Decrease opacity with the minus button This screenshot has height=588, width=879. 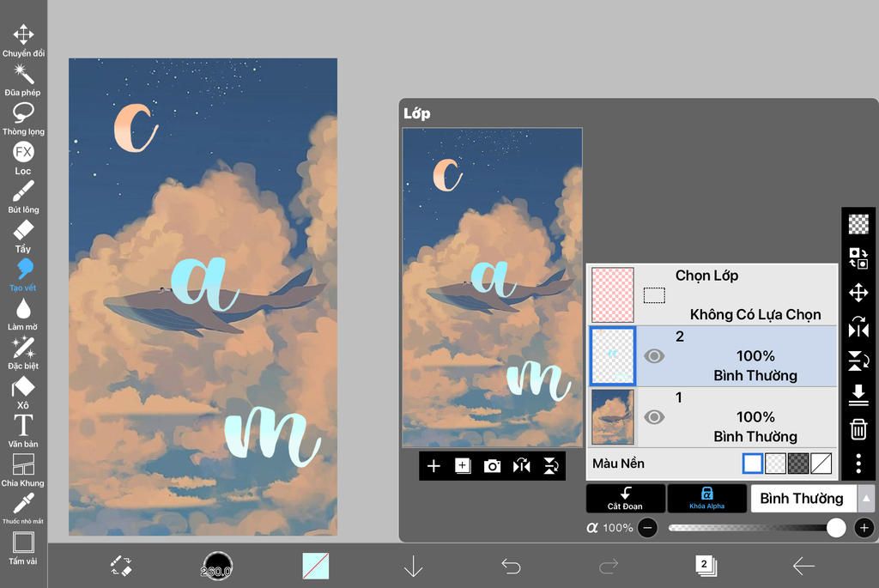pyautogui.click(x=647, y=527)
